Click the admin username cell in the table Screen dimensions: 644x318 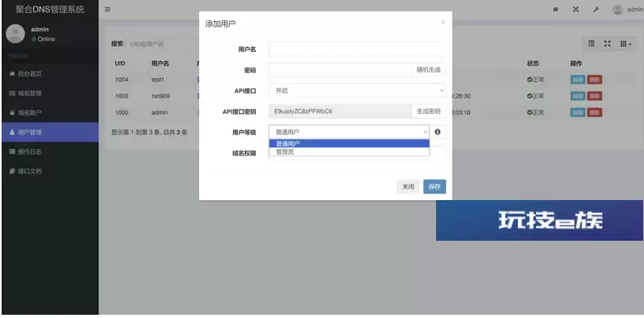coord(159,113)
